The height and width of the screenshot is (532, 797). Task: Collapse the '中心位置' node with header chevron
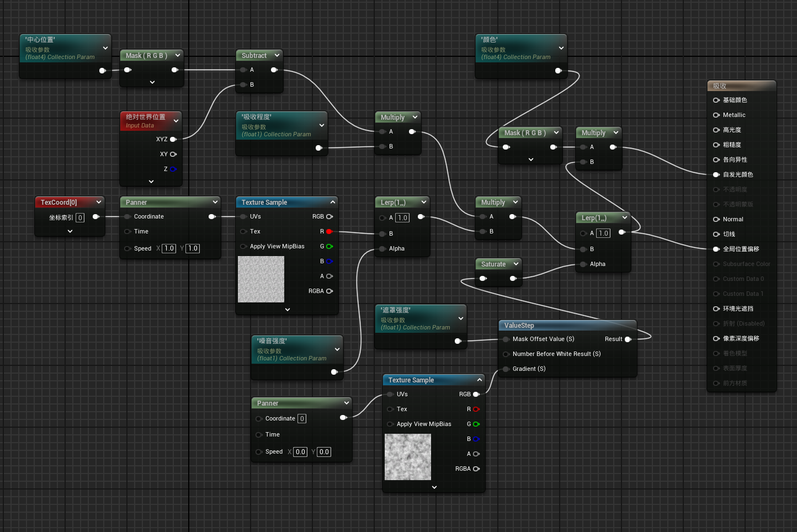[x=105, y=48]
